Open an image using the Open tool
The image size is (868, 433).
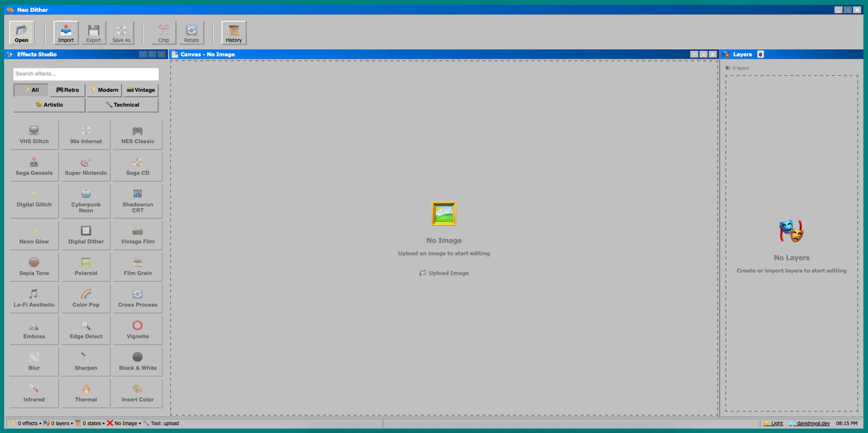[22, 33]
